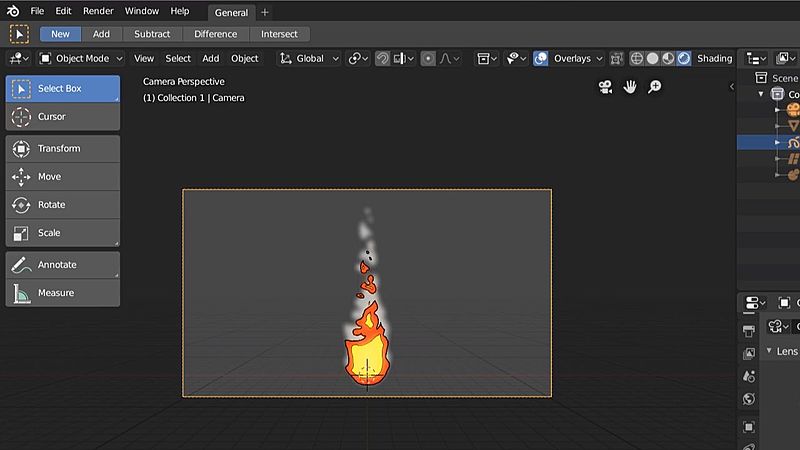Open outliner editor type dropdown

tap(756, 59)
